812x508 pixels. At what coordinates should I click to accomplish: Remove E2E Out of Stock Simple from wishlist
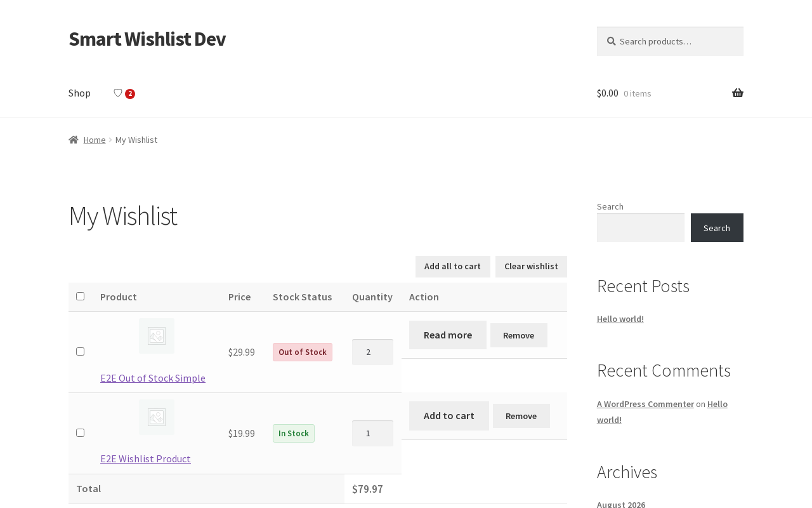(x=519, y=335)
